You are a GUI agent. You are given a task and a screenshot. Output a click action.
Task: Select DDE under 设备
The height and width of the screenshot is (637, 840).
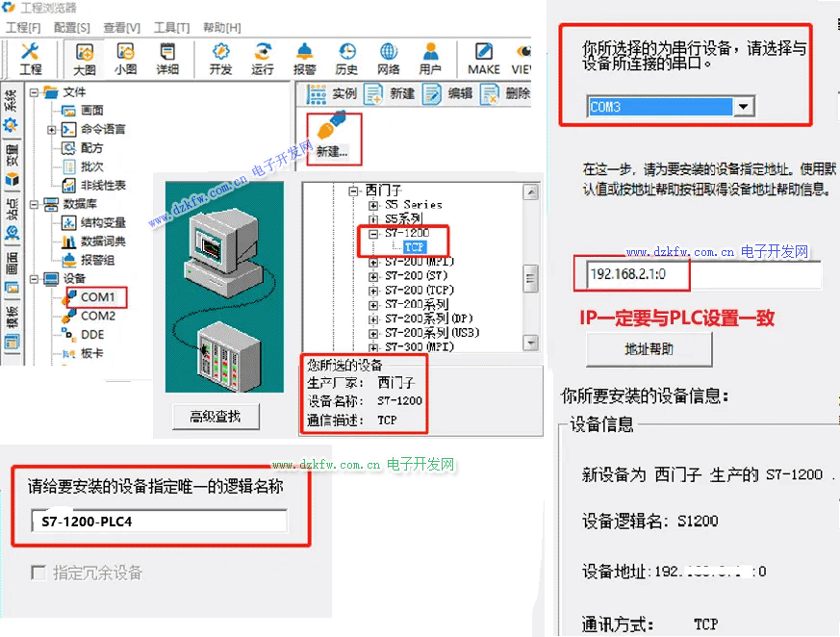coord(92,334)
